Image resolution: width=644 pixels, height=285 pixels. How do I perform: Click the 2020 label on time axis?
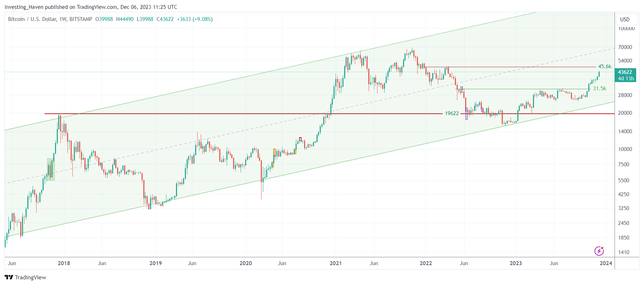[246, 263]
